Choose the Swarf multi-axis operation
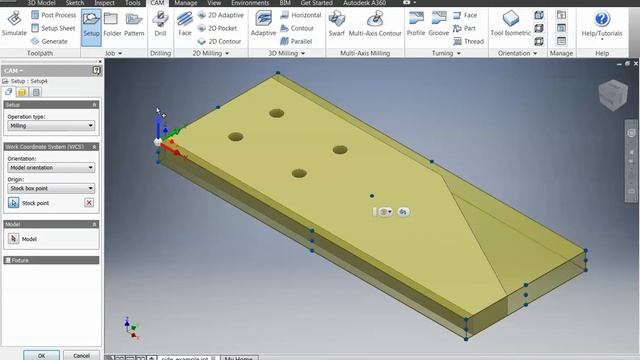 coord(337,24)
